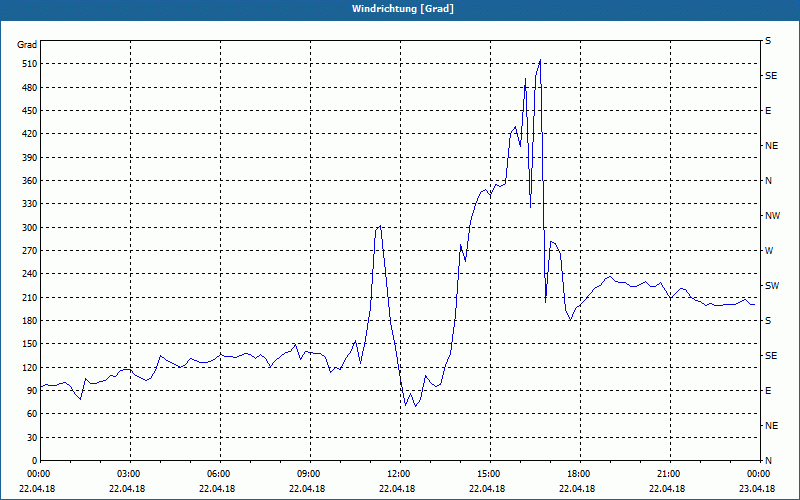Image resolution: width=800 pixels, height=500 pixels.
Task: Click the 510 y-axis value
Action: [30, 64]
